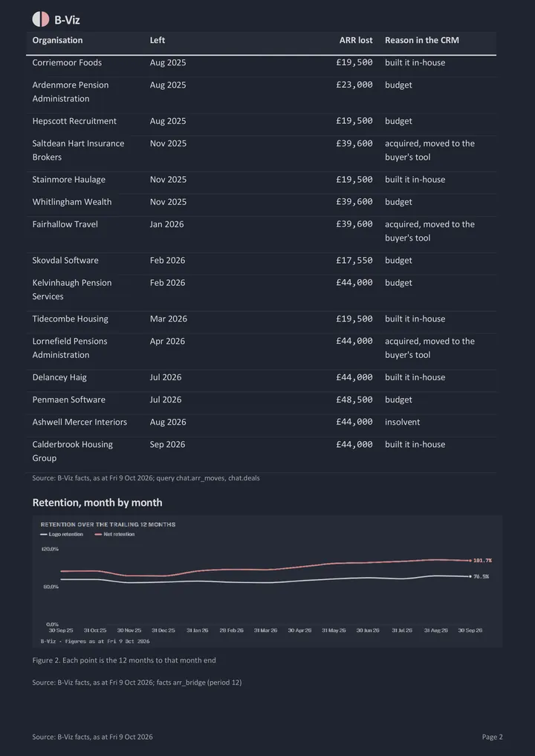Click Whitlingham Wealth in the table

pos(72,201)
